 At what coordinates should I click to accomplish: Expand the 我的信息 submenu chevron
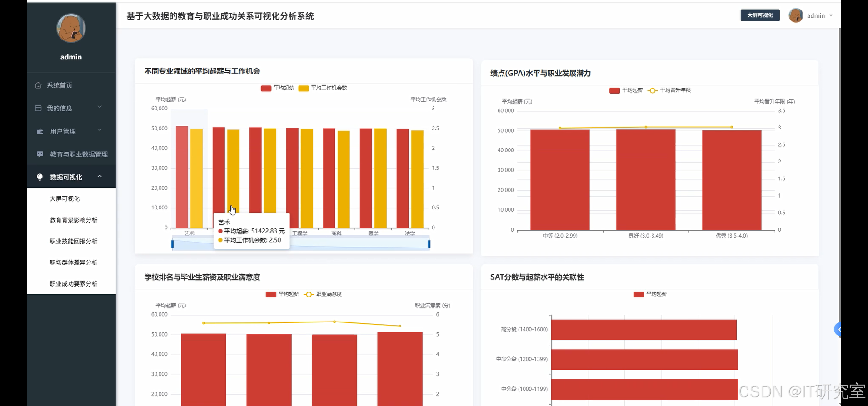[100, 107]
